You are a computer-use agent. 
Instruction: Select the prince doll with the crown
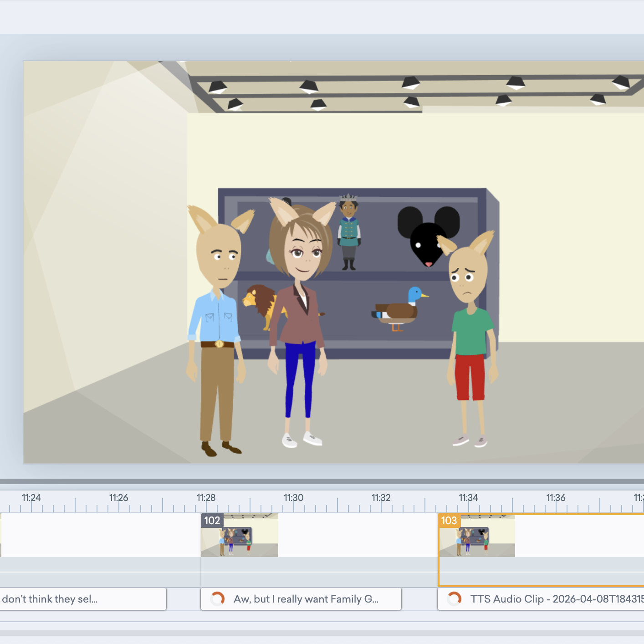click(x=349, y=232)
